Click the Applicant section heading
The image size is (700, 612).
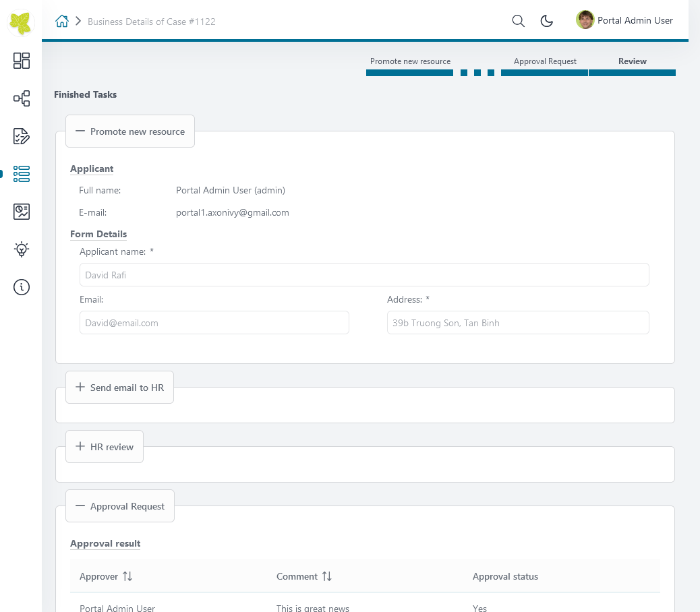click(x=92, y=169)
